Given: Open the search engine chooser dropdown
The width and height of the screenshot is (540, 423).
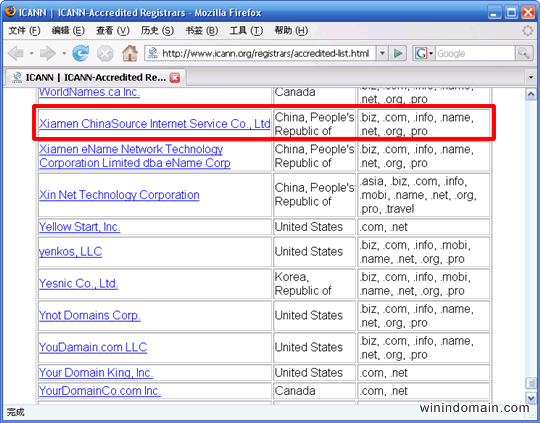Looking at the screenshot, I should click(x=430, y=53).
